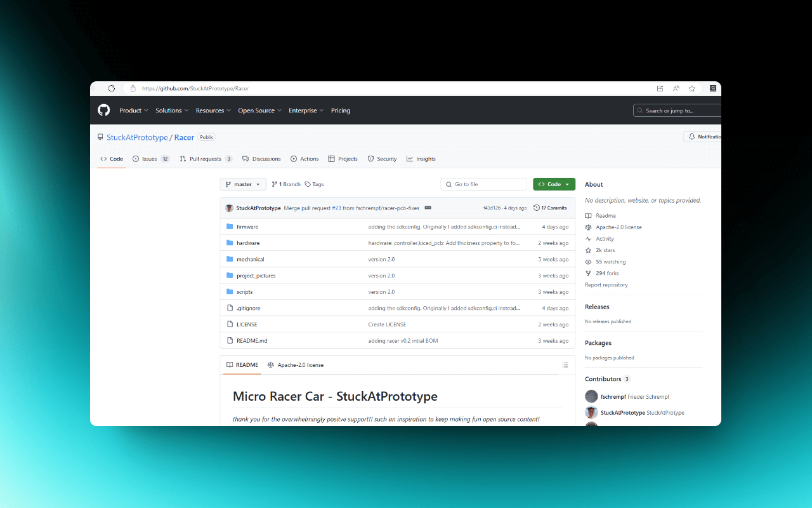
Task: Expand commit message ellipsis button
Action: click(x=428, y=208)
